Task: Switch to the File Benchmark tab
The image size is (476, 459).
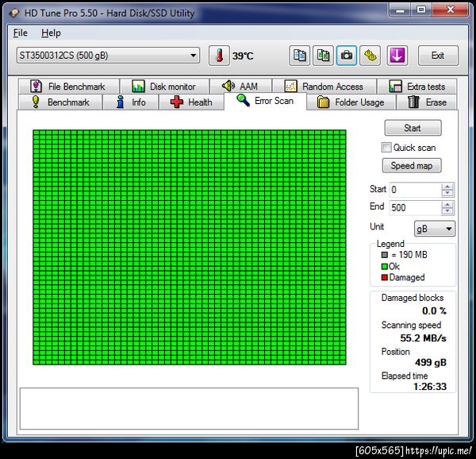Action: [x=68, y=87]
